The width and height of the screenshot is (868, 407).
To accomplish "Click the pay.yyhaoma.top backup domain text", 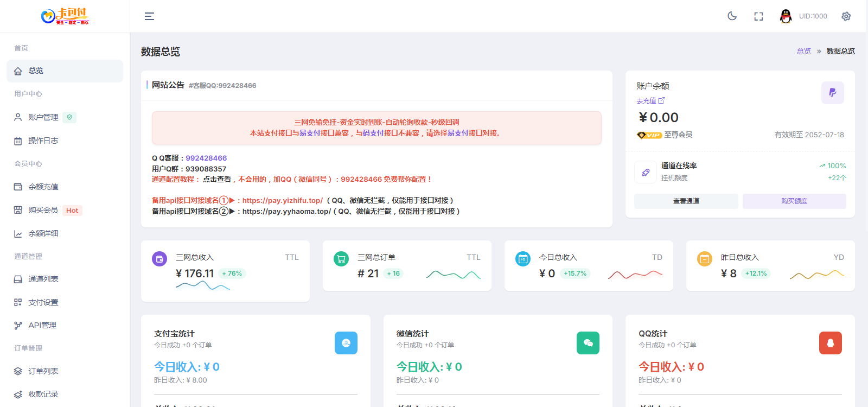I will pos(286,211).
